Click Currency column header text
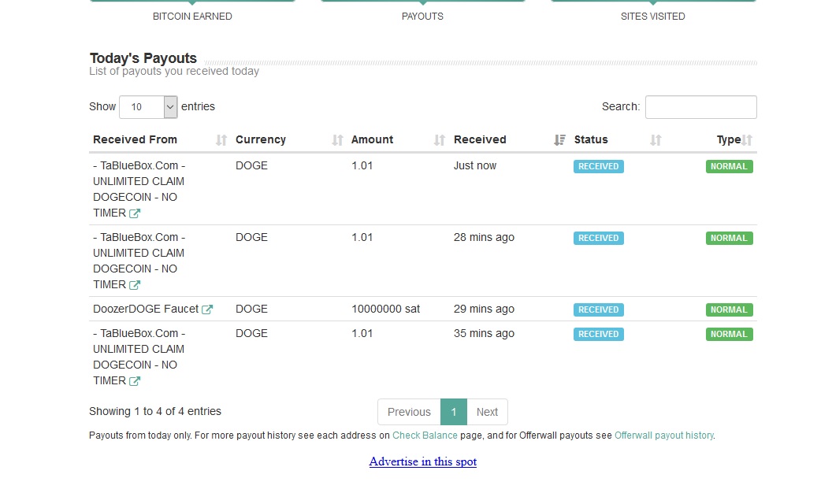The height and width of the screenshot is (504, 832). point(261,139)
